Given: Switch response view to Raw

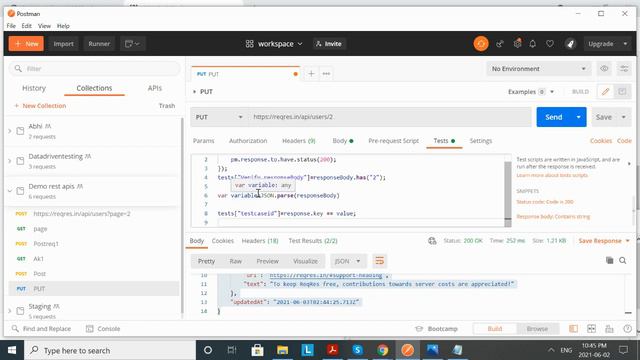Looking at the screenshot, I should click(236, 261).
